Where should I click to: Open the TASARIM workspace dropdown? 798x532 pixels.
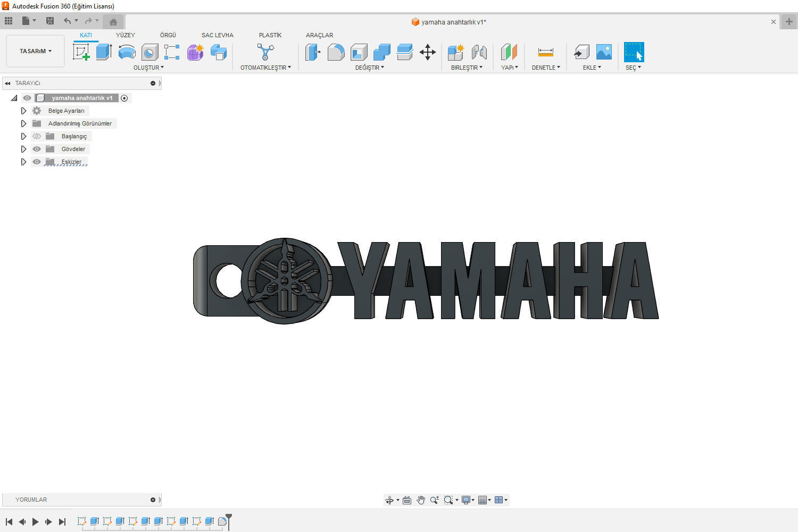pos(36,51)
